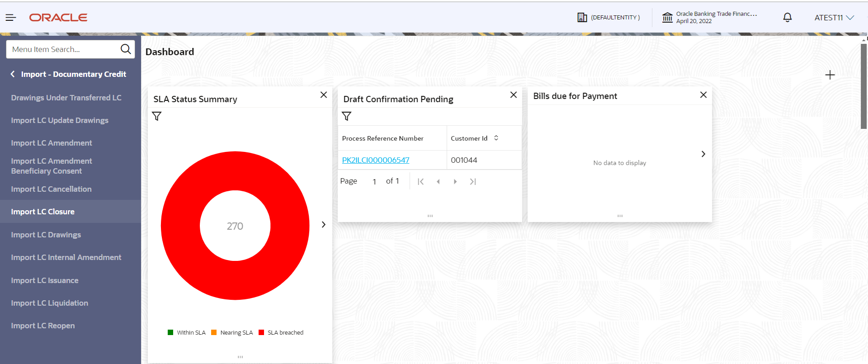
Task: Close the Draft Confirmation Pending widget
Action: 514,95
